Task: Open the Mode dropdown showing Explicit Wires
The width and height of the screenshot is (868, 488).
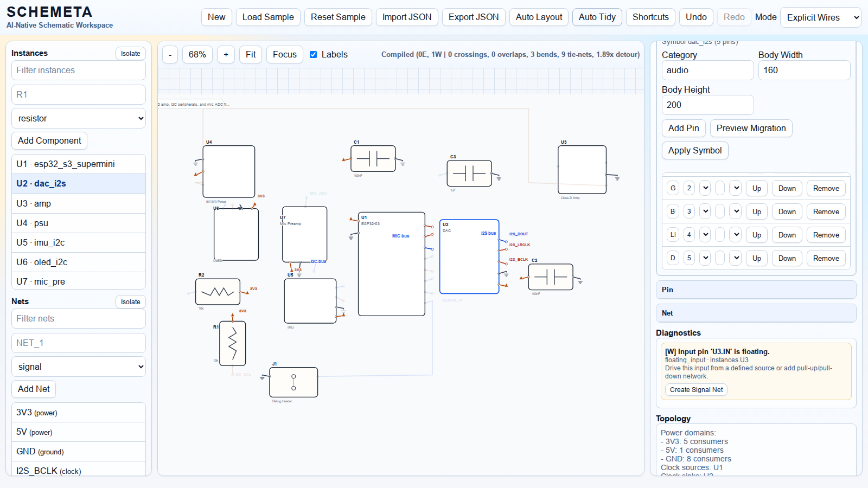Action: pyautogui.click(x=820, y=17)
